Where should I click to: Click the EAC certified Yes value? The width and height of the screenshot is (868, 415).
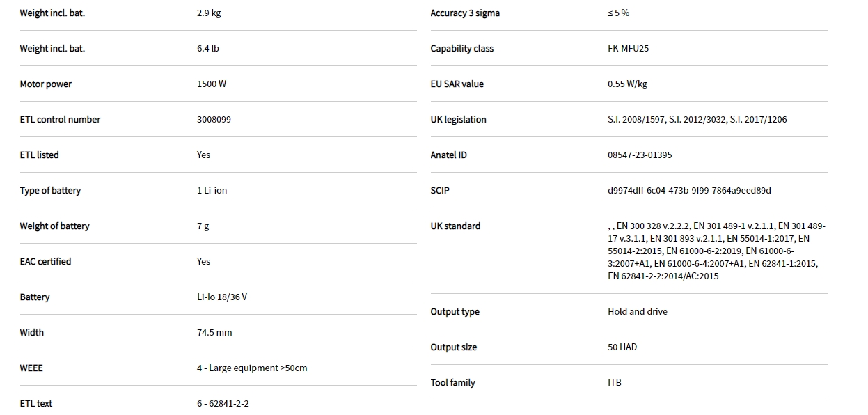[203, 262]
